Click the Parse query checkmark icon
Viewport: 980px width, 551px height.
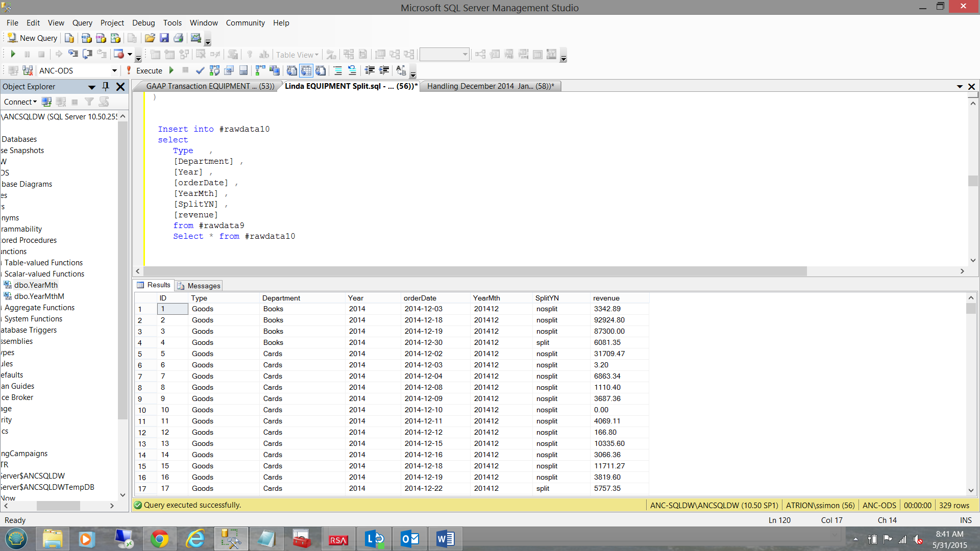pos(200,70)
